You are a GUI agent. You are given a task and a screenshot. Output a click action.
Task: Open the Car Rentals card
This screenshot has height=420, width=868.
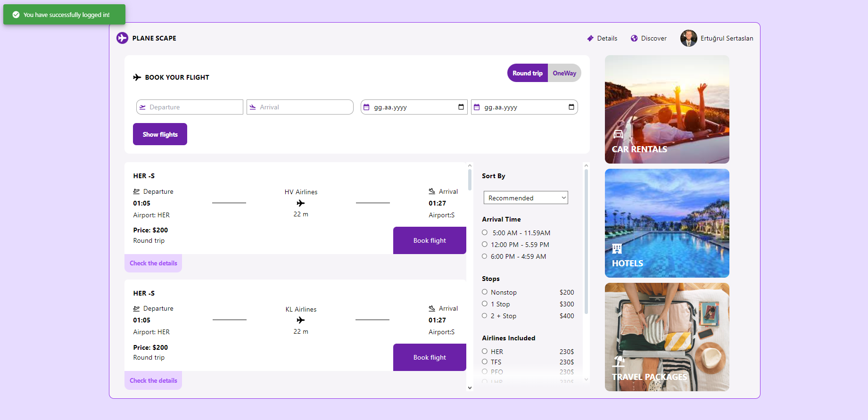(x=667, y=109)
